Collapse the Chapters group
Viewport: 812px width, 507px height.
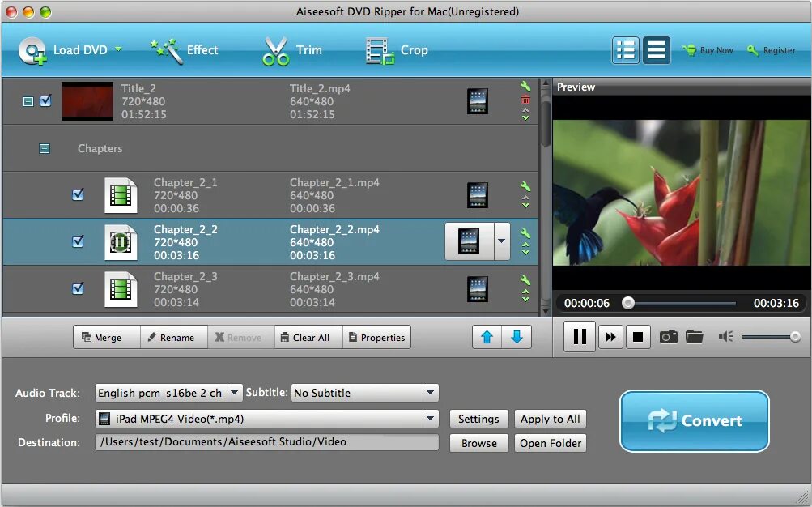coord(45,149)
